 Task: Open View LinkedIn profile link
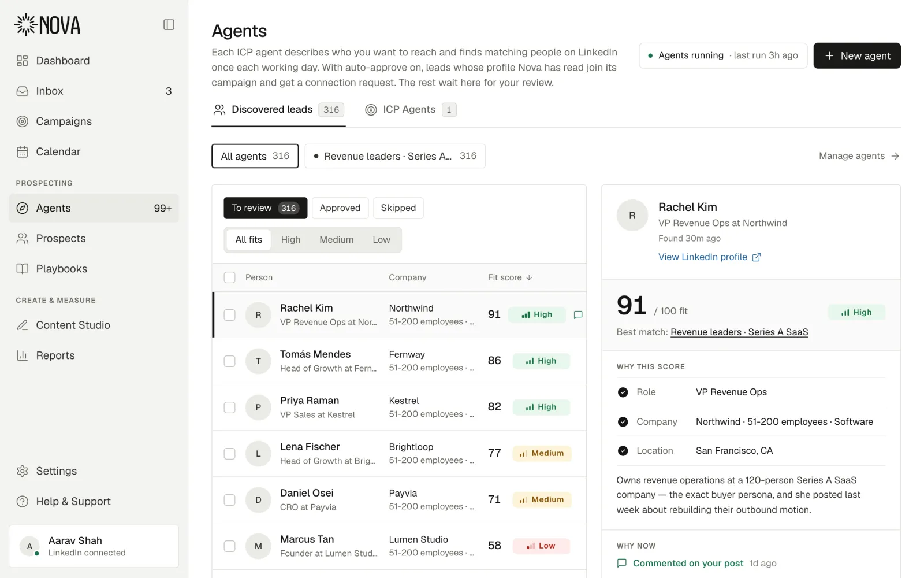(x=709, y=257)
